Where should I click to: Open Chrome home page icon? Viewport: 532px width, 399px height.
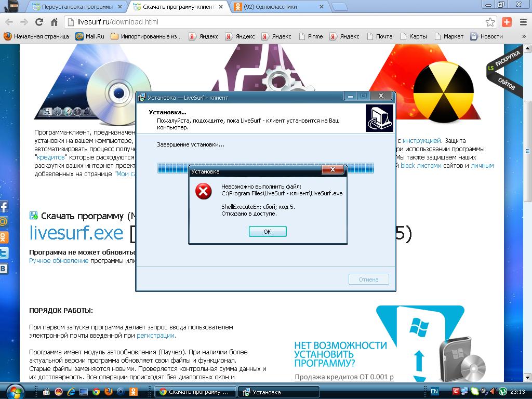[x=54, y=22]
